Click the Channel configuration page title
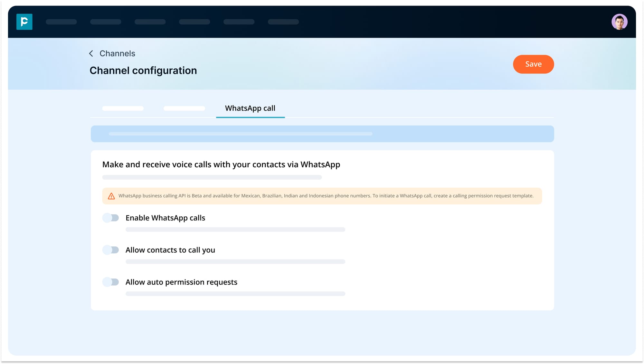The image size is (644, 364). click(143, 70)
